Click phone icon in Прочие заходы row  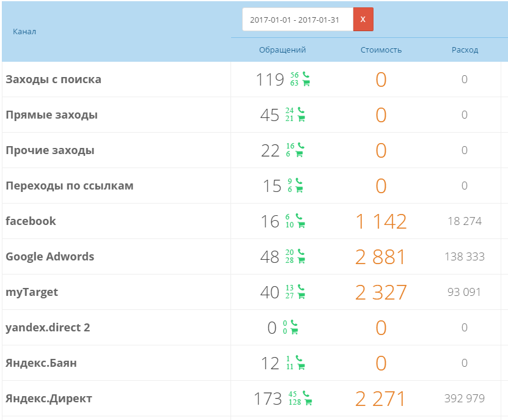point(301,146)
